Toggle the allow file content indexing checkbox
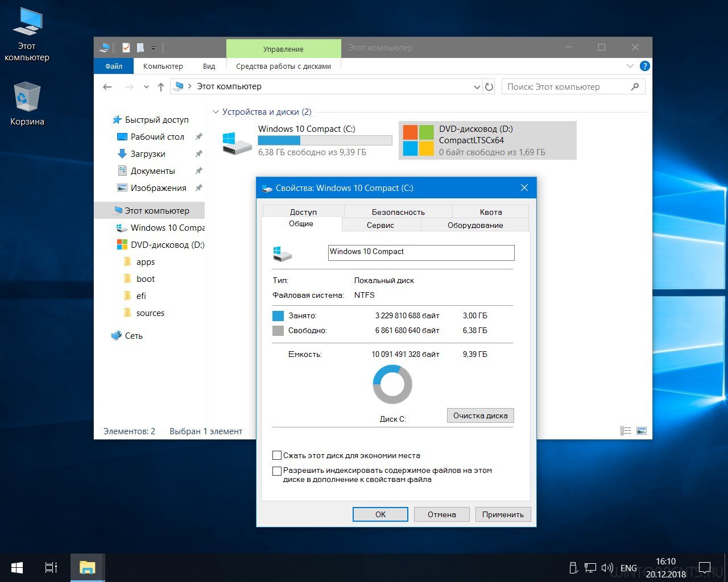The image size is (728, 582). click(277, 471)
